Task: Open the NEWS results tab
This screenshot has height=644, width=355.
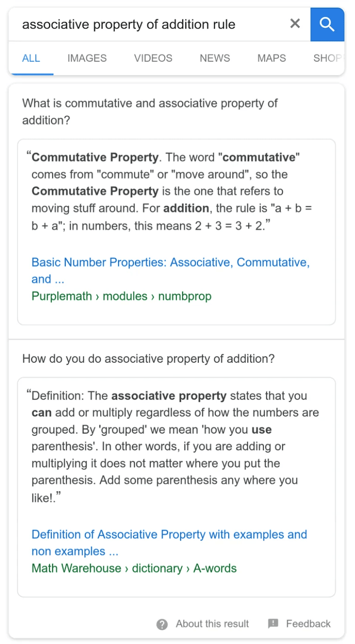Action: click(214, 58)
